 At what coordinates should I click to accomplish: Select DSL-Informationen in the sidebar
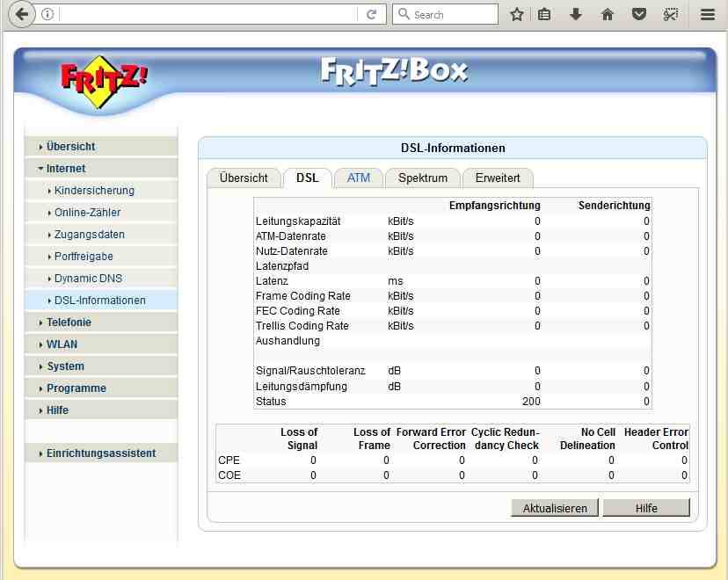pos(101,301)
